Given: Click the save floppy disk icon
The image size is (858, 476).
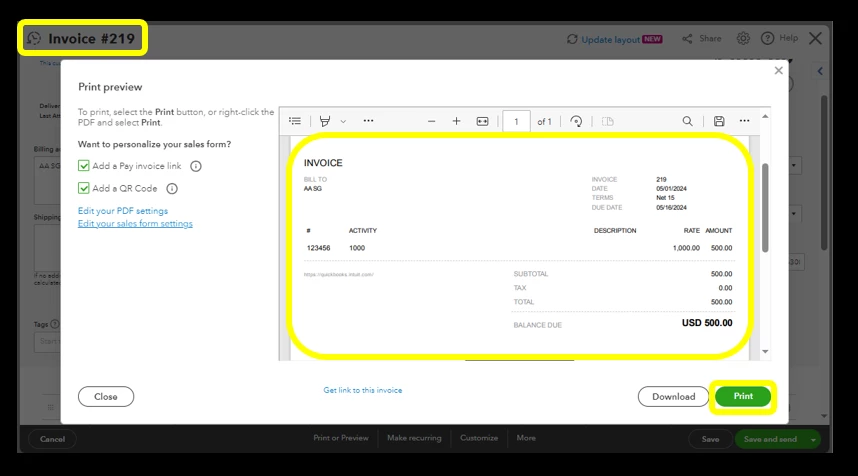Looking at the screenshot, I should point(719,121).
